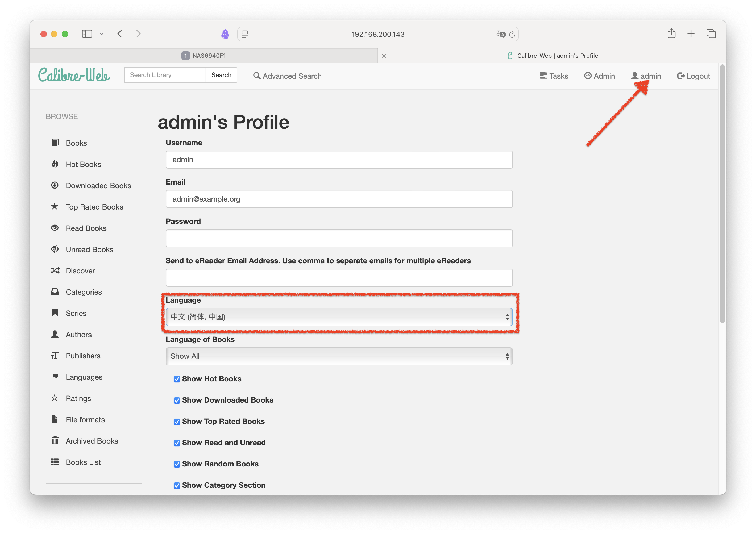Open the Language of Books dropdown

339,356
